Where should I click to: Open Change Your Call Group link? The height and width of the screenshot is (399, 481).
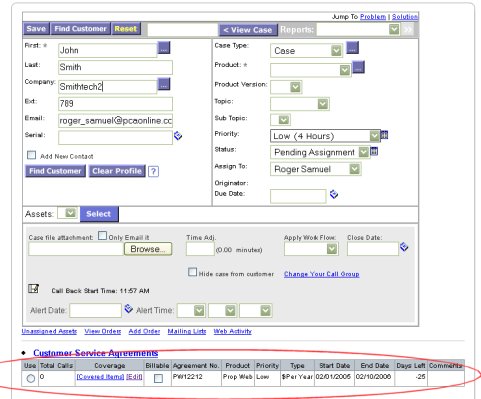tap(322, 274)
